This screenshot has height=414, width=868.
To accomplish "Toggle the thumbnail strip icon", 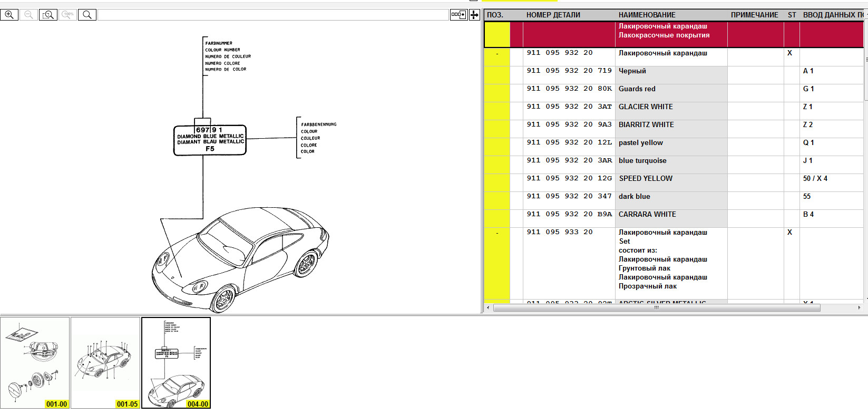I will point(459,15).
